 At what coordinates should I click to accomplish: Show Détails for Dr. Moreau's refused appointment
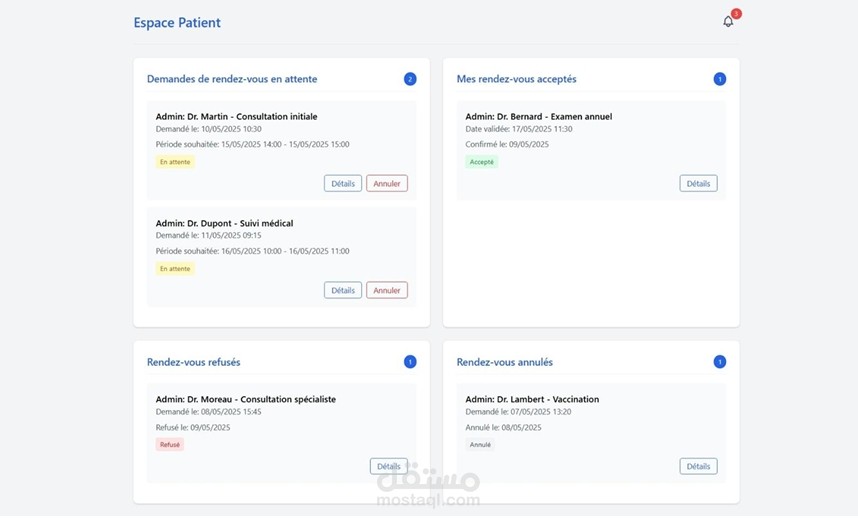pyautogui.click(x=388, y=466)
